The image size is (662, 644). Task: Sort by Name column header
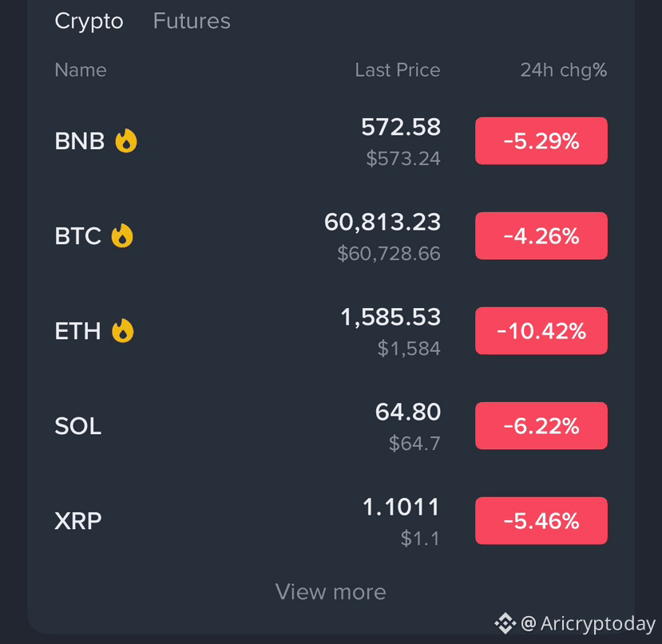pos(81,70)
